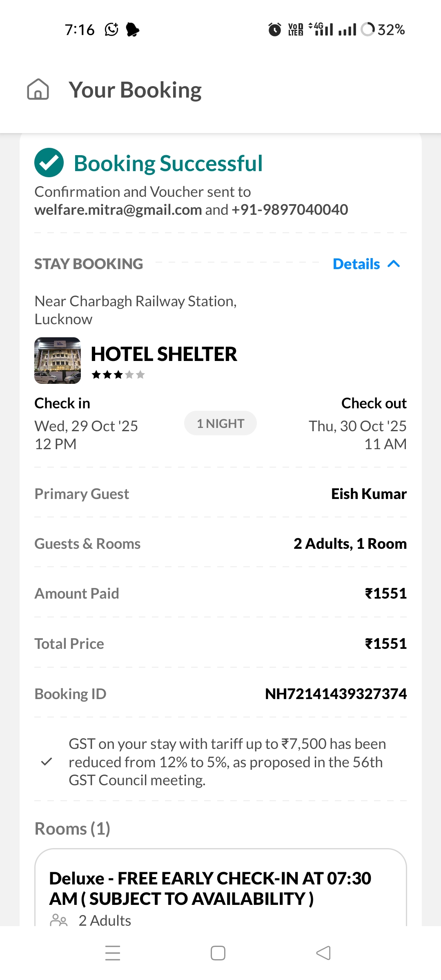
Task: Tap the alarm icon in status bar
Action: tap(274, 29)
